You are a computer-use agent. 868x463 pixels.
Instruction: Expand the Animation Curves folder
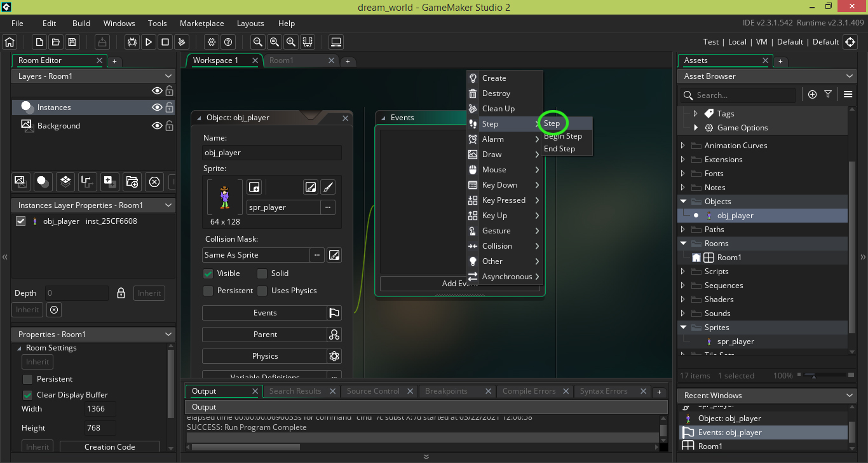pyautogui.click(x=683, y=146)
